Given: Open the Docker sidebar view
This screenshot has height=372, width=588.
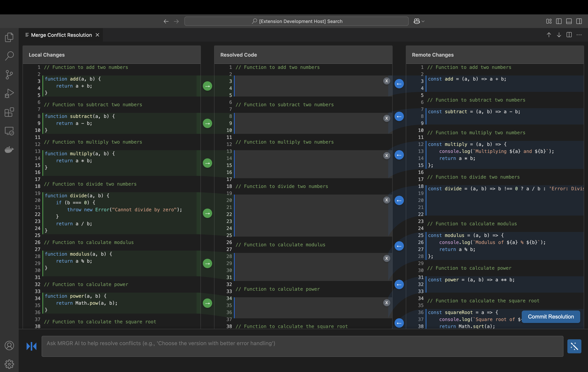Looking at the screenshot, I should (9, 149).
